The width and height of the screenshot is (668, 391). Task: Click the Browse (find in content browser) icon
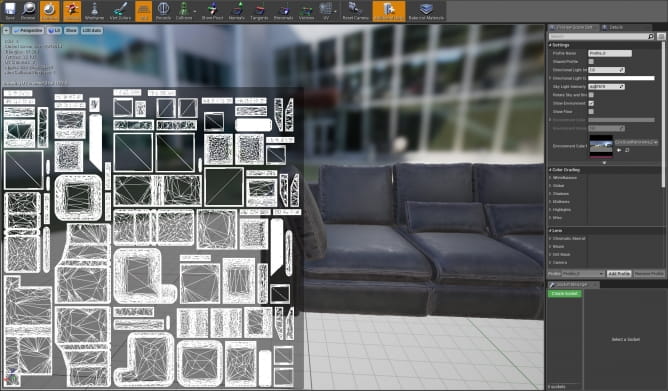[x=29, y=11]
